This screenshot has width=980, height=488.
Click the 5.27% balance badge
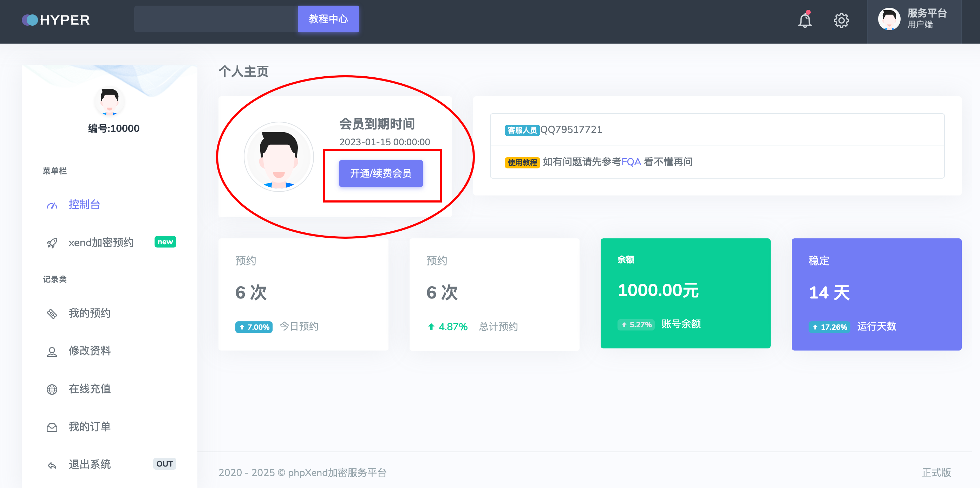[636, 325]
